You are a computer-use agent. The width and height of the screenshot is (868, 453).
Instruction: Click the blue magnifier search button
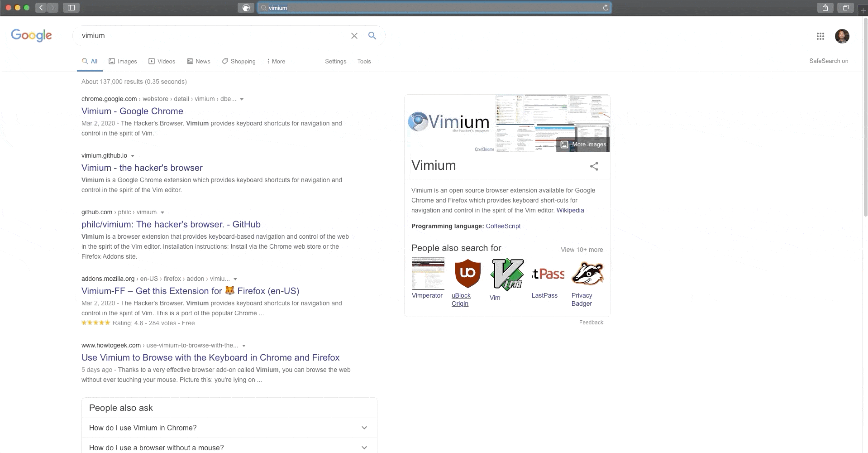coord(372,35)
